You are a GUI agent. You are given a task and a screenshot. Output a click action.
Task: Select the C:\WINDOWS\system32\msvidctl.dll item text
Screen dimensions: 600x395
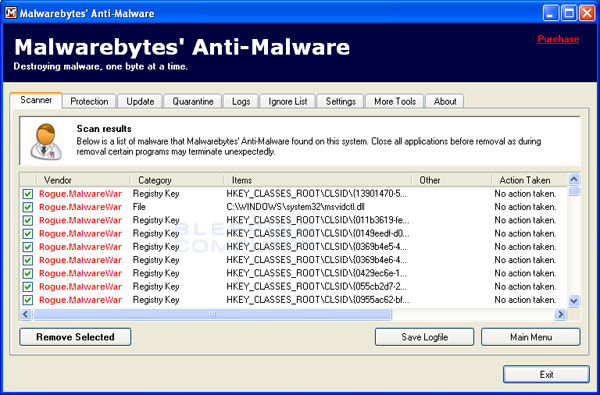pos(295,207)
